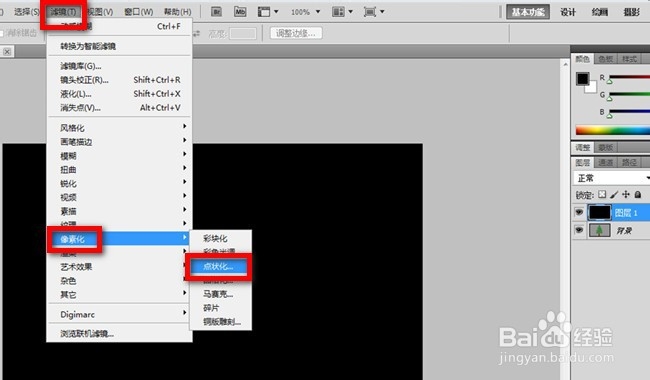This screenshot has height=380, width=650.
Task: Open the 视图(V) menu
Action: click(x=100, y=12)
